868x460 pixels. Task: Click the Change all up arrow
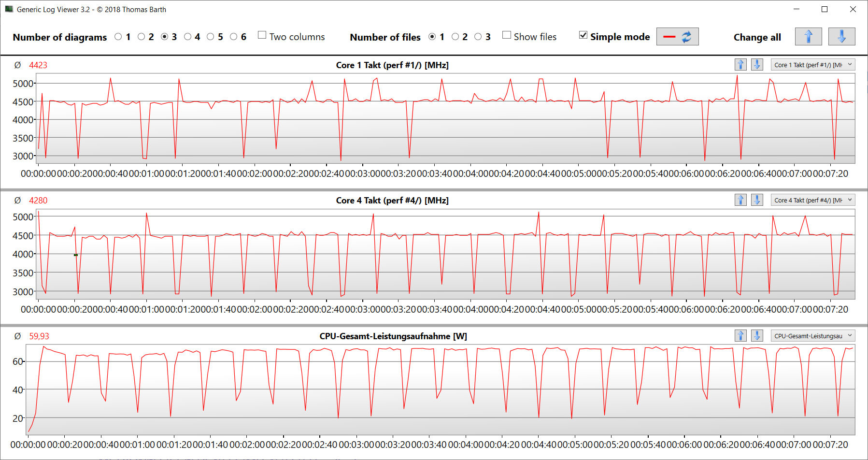[808, 37]
